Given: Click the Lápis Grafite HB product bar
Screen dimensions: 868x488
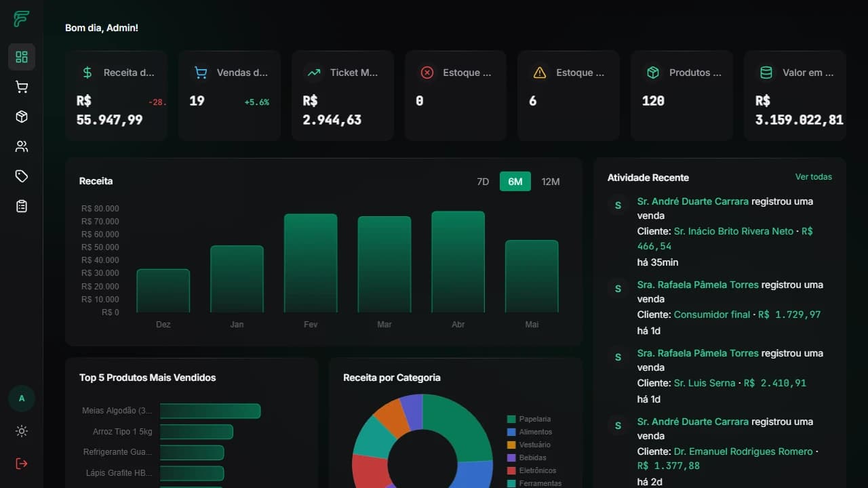Looking at the screenshot, I should 192,473.
